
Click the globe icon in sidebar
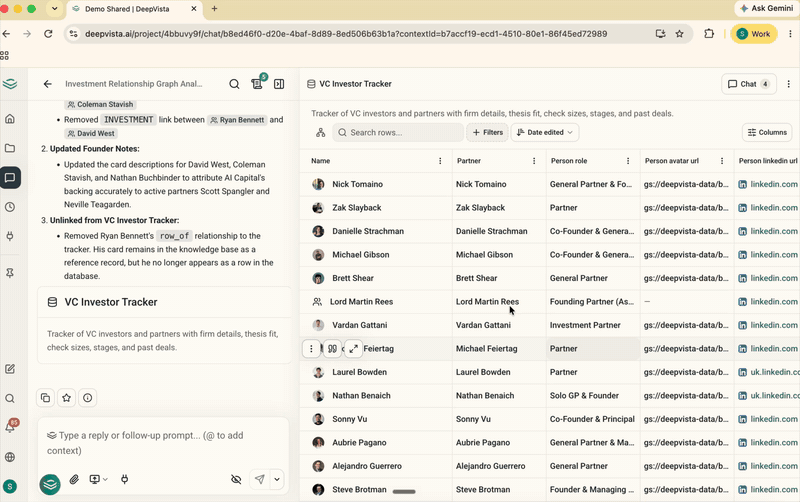point(10,457)
